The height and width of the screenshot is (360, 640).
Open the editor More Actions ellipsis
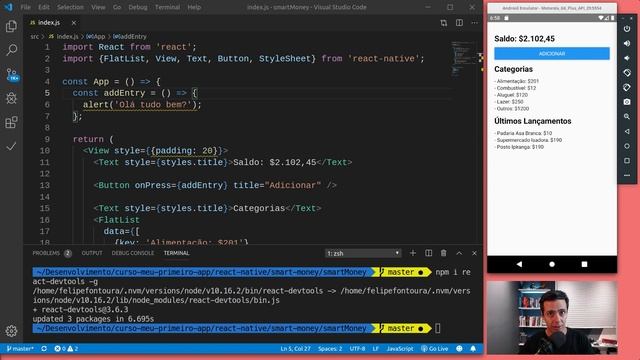[x=474, y=23]
